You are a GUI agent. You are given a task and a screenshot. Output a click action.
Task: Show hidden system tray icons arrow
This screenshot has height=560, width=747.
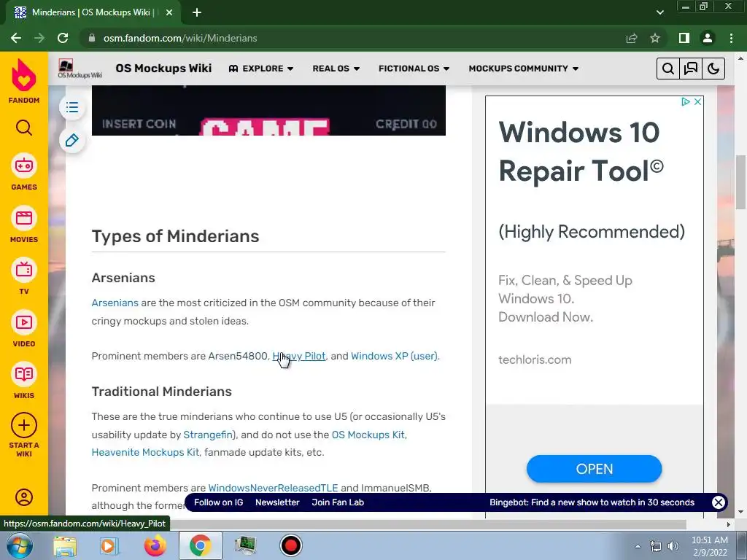tap(638, 546)
